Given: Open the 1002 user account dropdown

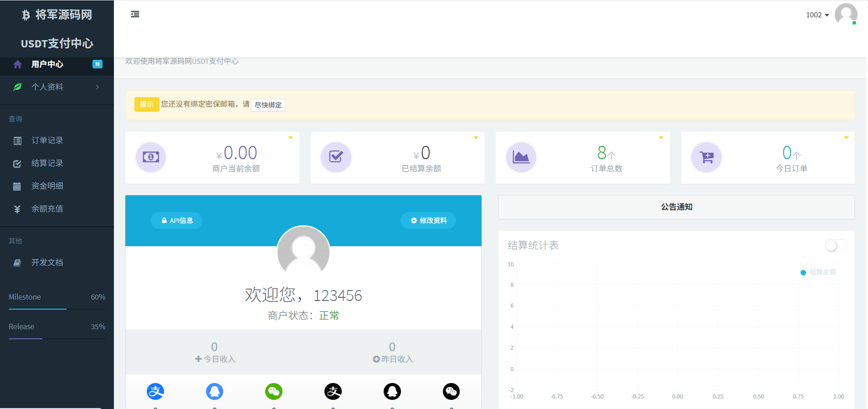Looking at the screenshot, I should tap(817, 15).
